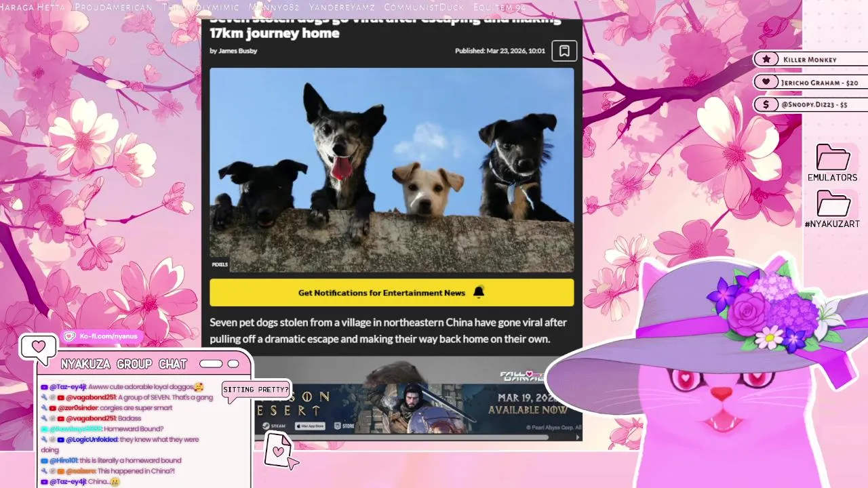Click the dogs-on-wall article photo
868x488 pixels.
pos(392,170)
